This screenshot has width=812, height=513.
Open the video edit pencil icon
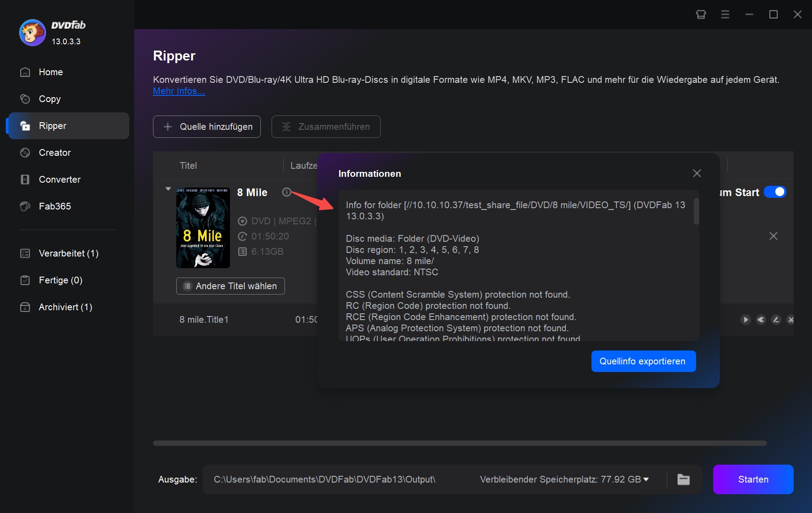(x=776, y=320)
